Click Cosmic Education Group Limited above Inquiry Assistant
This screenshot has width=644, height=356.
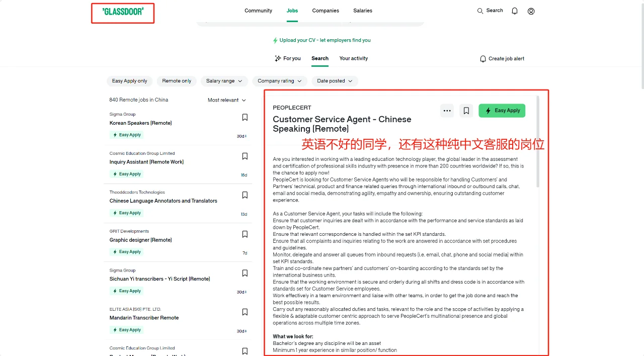point(142,153)
